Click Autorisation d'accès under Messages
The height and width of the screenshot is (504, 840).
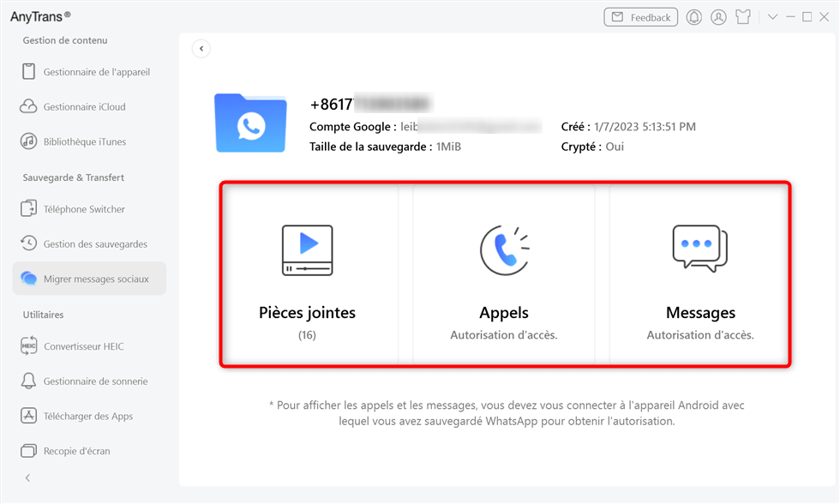tap(700, 335)
